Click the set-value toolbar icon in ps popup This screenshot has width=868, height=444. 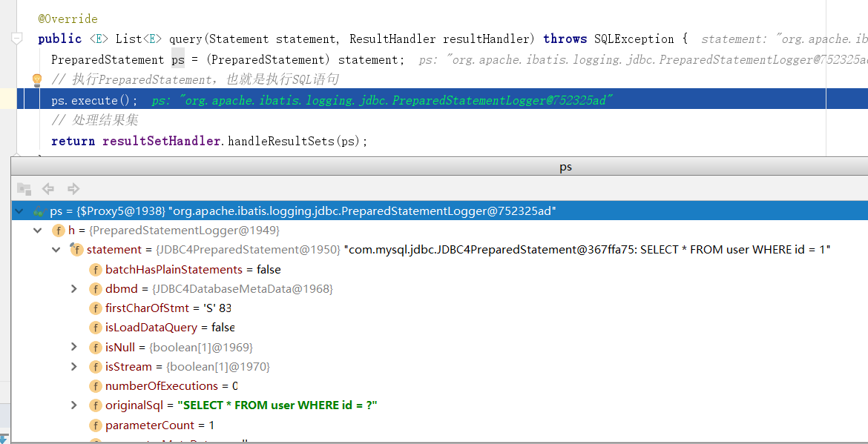click(x=24, y=188)
